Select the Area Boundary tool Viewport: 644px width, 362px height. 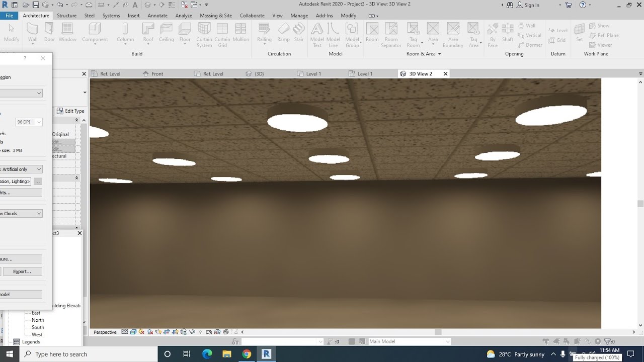click(x=453, y=35)
